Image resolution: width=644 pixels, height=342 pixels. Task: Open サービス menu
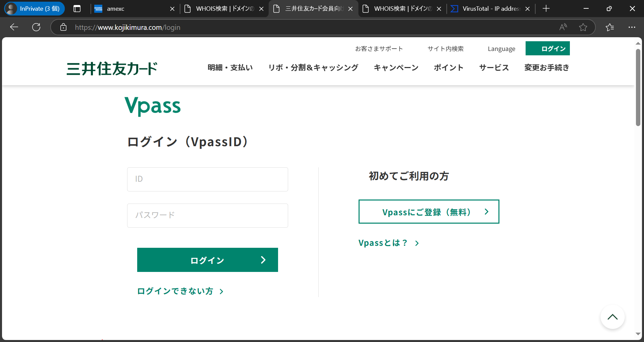pos(494,67)
